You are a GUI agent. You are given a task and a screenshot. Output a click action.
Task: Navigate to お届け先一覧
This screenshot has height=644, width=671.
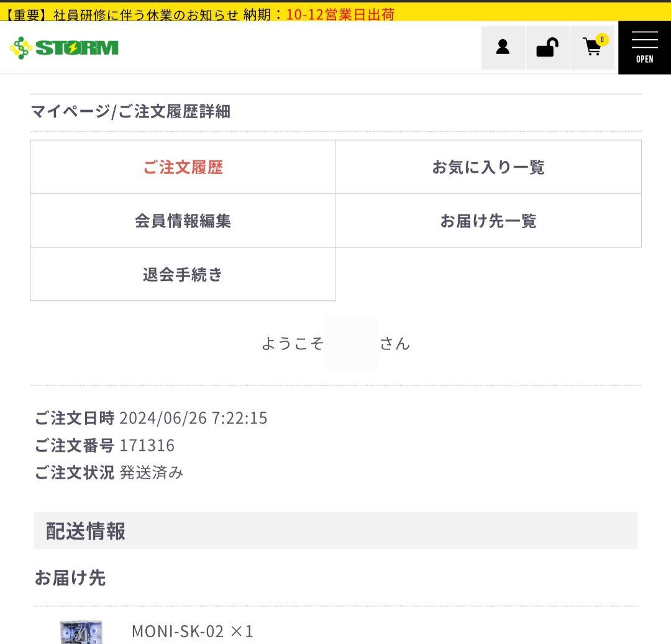coord(488,221)
